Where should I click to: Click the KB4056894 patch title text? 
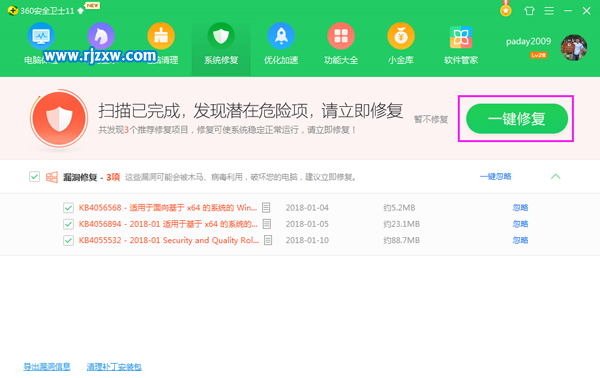click(x=168, y=224)
